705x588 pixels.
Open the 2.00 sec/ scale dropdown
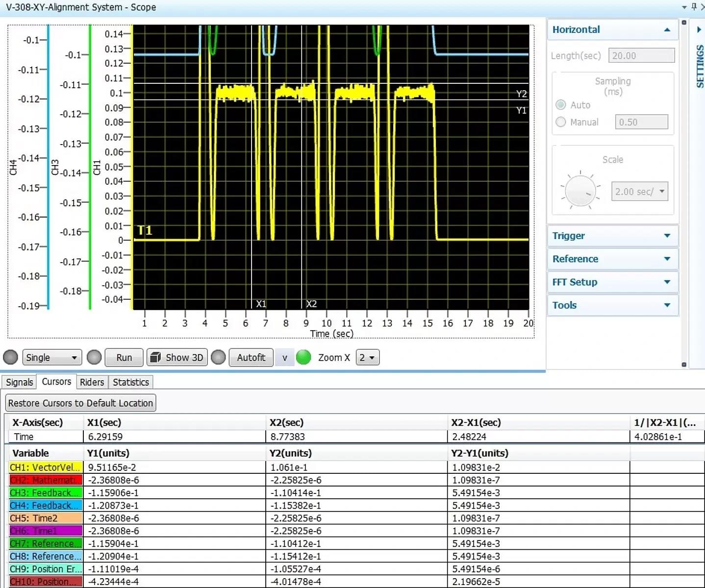tap(640, 192)
